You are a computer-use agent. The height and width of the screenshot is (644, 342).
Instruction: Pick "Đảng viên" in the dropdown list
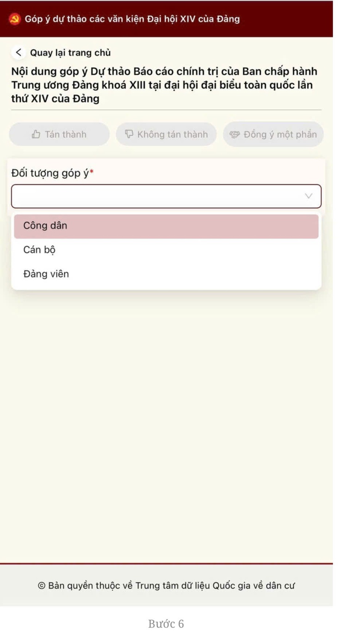pos(46,274)
